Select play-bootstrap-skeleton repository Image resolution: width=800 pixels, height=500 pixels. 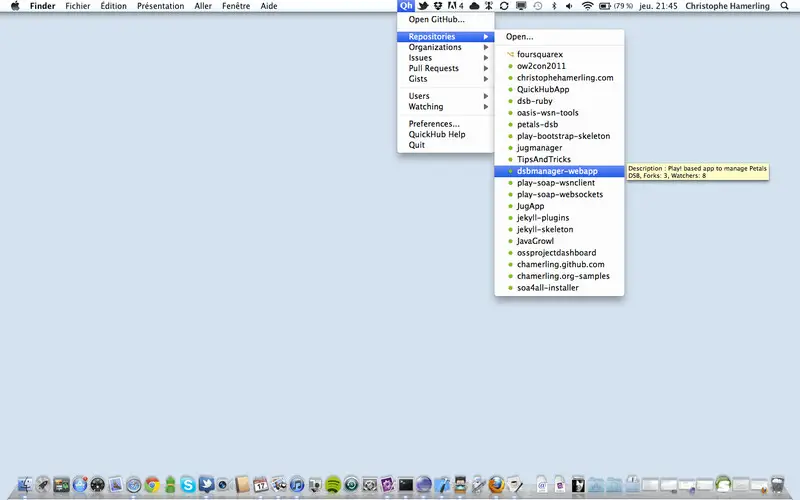[559, 136]
